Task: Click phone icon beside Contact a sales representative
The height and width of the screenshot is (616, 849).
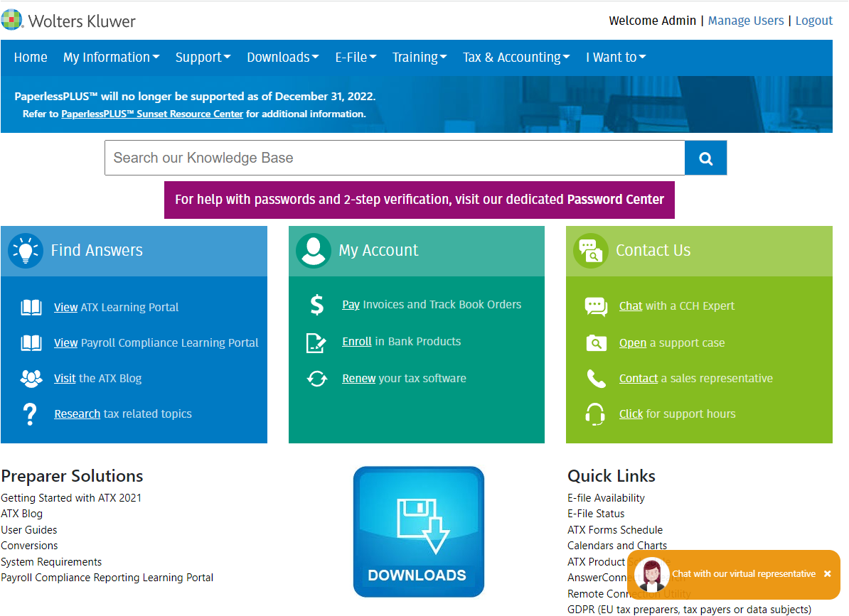Action: click(x=596, y=379)
